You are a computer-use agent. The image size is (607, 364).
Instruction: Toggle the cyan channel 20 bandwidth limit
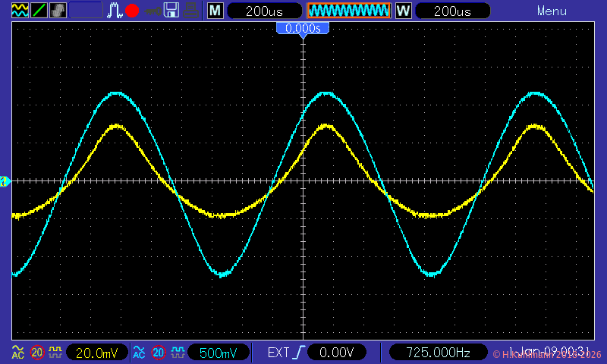(159, 353)
